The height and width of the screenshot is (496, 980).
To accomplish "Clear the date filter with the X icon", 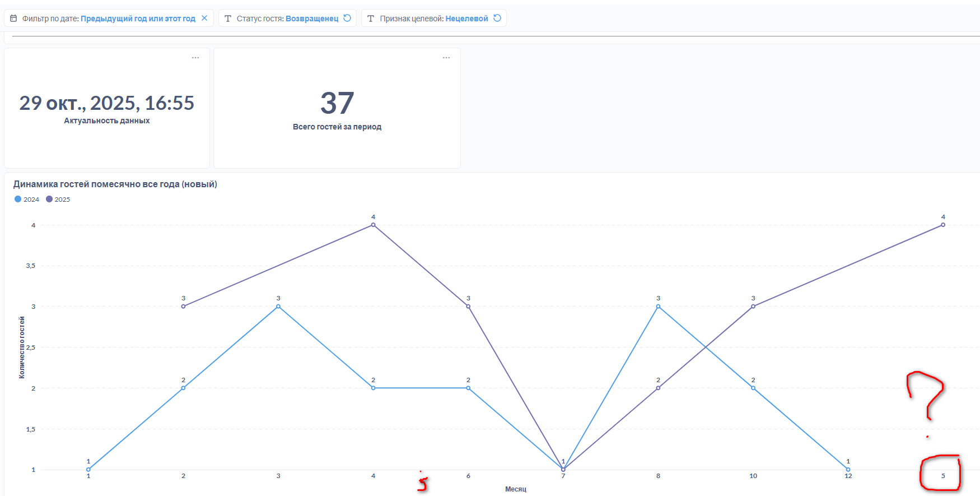I will pyautogui.click(x=204, y=18).
